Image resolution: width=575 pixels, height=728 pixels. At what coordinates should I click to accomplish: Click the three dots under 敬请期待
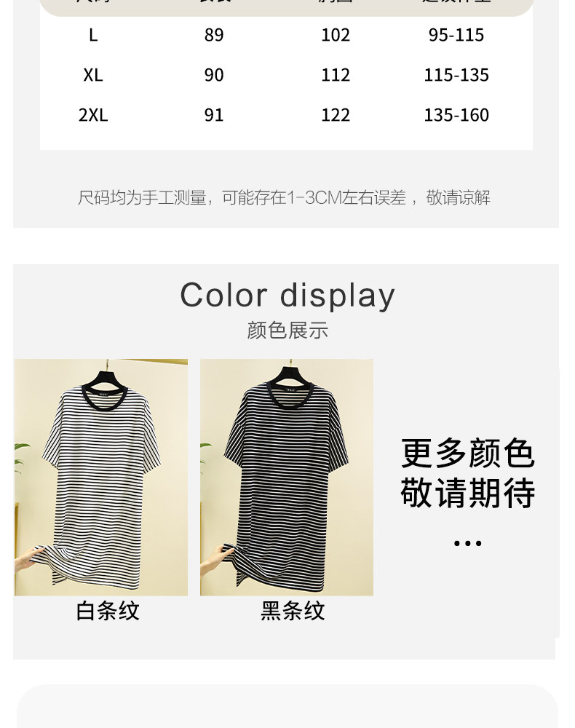(468, 543)
